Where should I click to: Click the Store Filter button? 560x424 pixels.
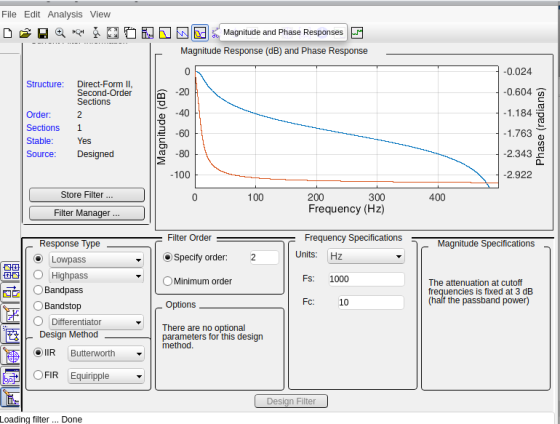pos(87,195)
